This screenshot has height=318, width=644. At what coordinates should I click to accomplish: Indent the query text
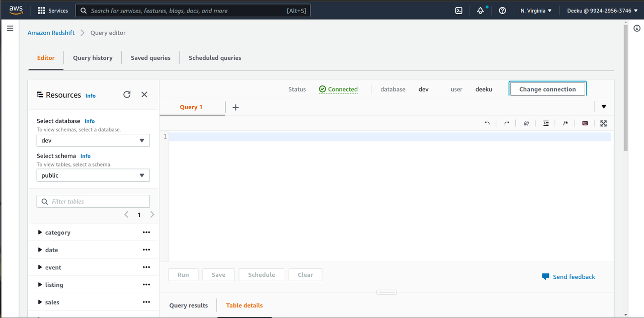[x=546, y=123]
